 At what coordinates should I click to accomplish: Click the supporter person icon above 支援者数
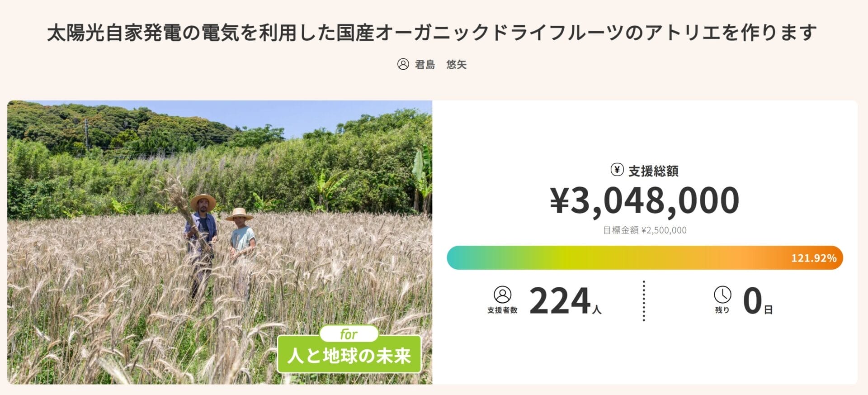click(502, 295)
